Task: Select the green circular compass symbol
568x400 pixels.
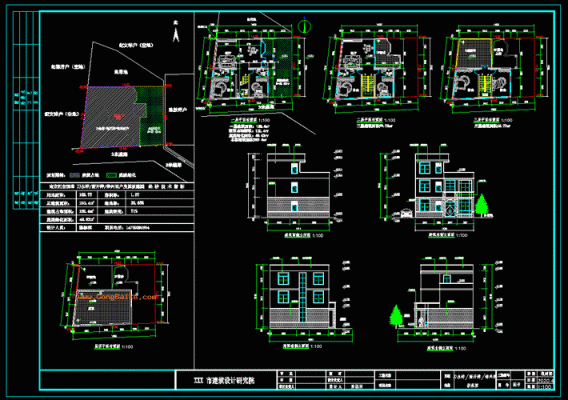Action: point(304,26)
